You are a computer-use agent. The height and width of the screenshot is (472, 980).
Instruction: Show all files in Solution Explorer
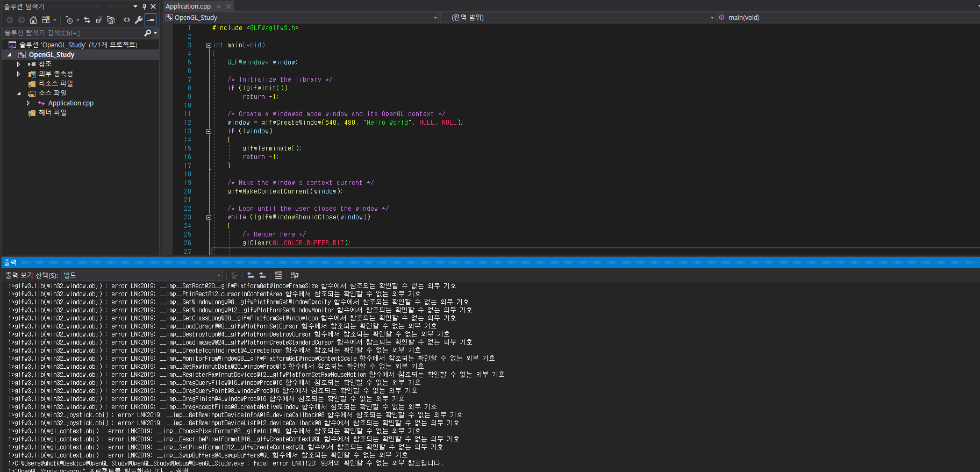pyautogui.click(x=111, y=20)
